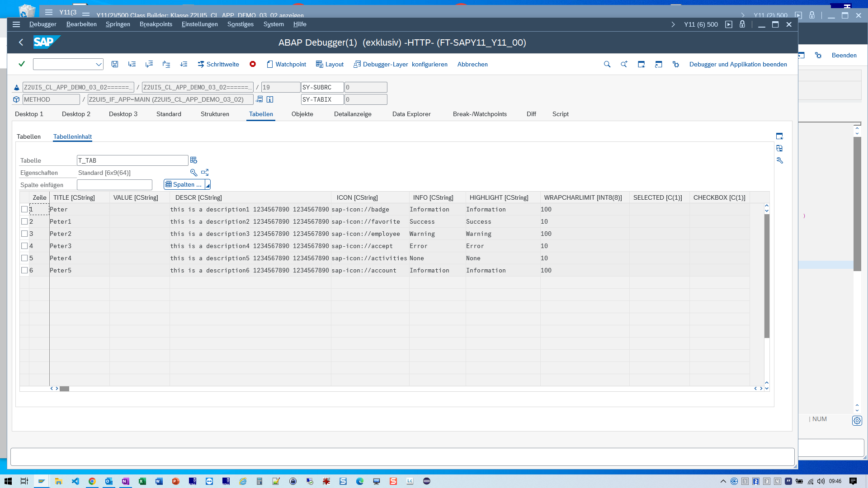Viewport: 868px width, 488px height.
Task: Open the Schrittweite tool
Action: [x=218, y=64]
